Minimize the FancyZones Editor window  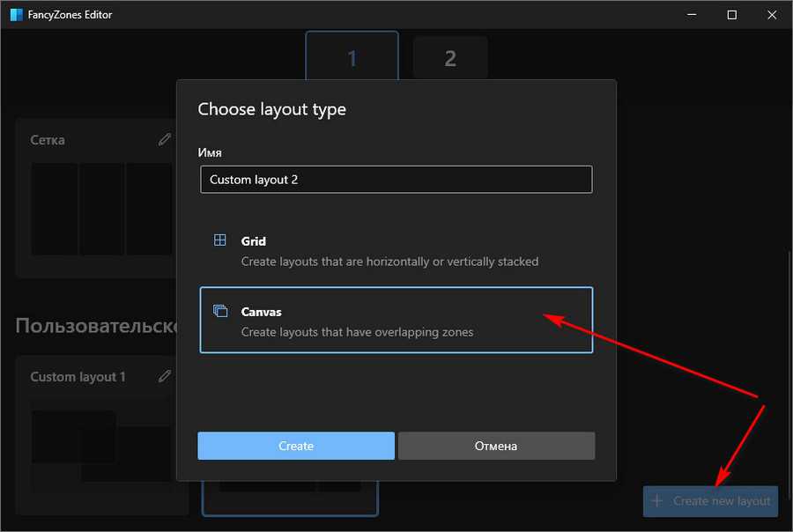pos(690,15)
